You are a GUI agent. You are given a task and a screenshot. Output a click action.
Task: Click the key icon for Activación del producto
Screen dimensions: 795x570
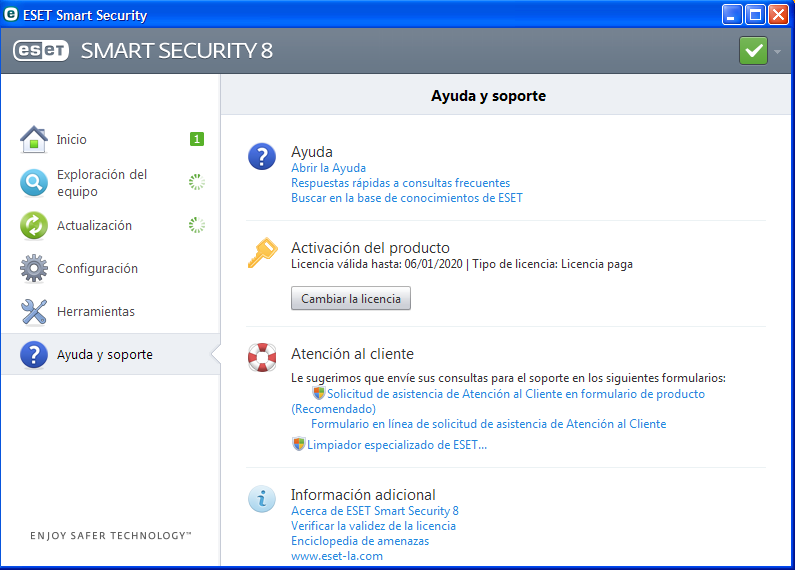(x=263, y=252)
